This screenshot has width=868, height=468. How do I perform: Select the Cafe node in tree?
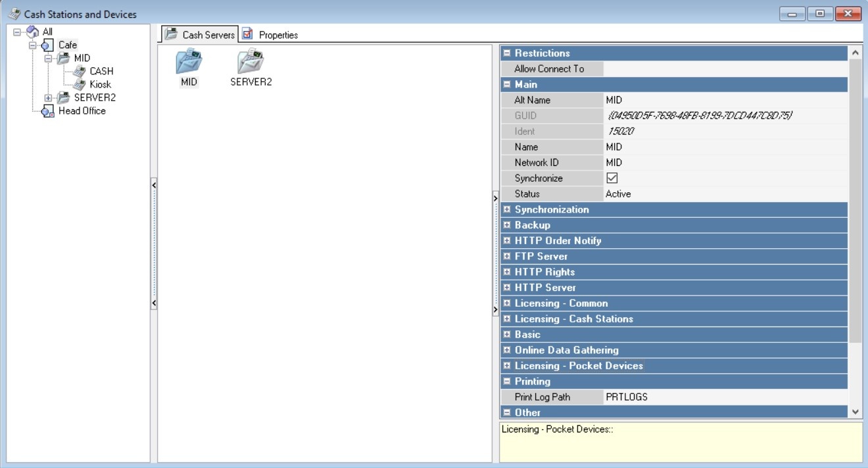coord(67,45)
